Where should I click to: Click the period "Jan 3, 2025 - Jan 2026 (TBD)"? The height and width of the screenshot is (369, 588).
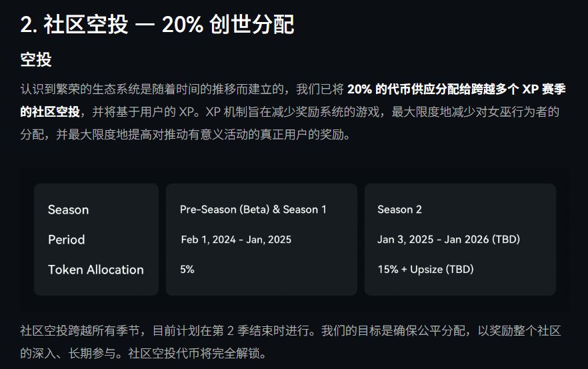click(449, 240)
